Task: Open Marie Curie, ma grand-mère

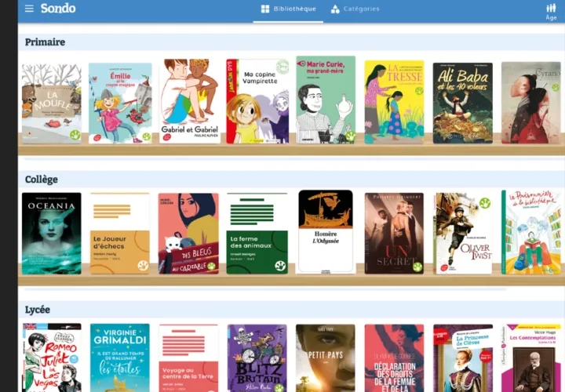Action: click(x=326, y=100)
